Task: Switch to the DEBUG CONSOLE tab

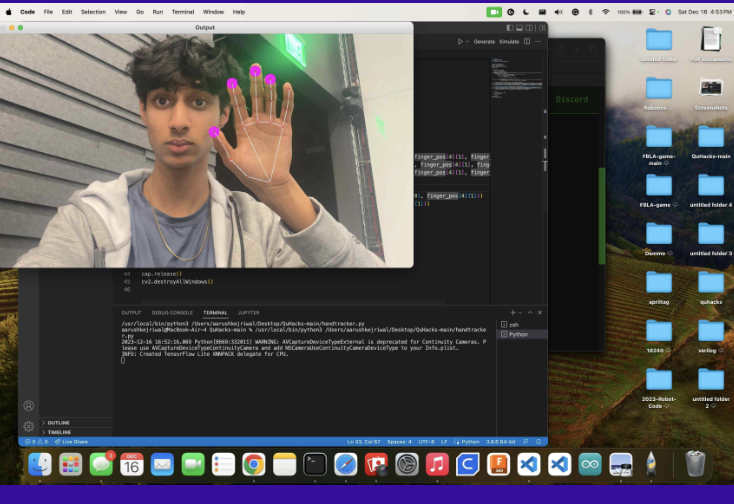Action: click(x=172, y=313)
